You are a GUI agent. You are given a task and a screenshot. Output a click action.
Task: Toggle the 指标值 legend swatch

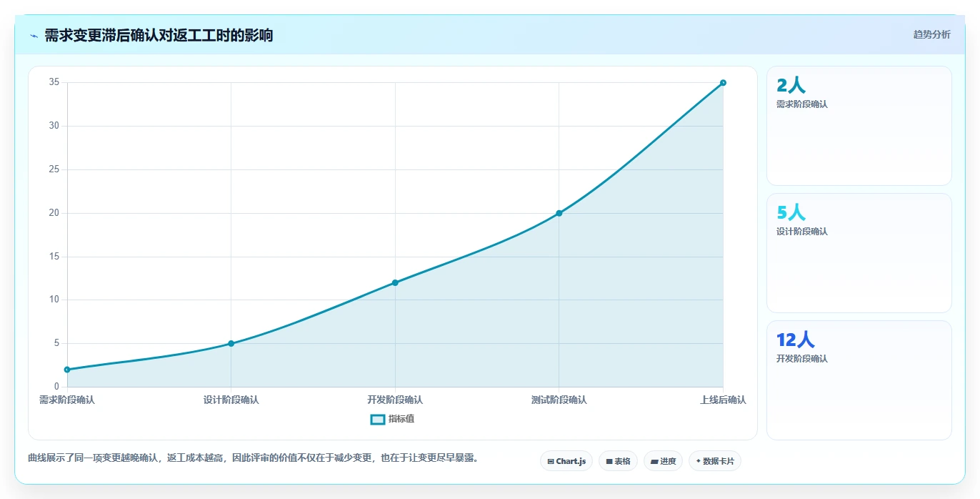point(378,419)
